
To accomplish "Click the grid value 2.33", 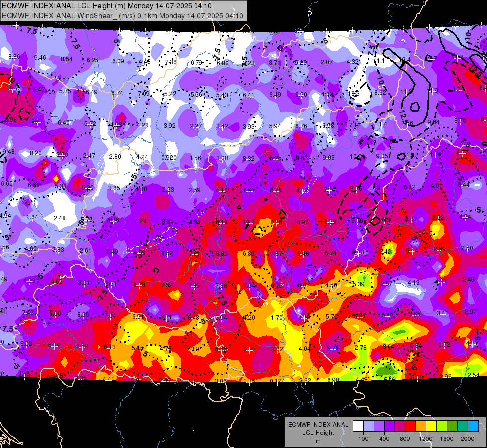I will [x=168, y=190].
